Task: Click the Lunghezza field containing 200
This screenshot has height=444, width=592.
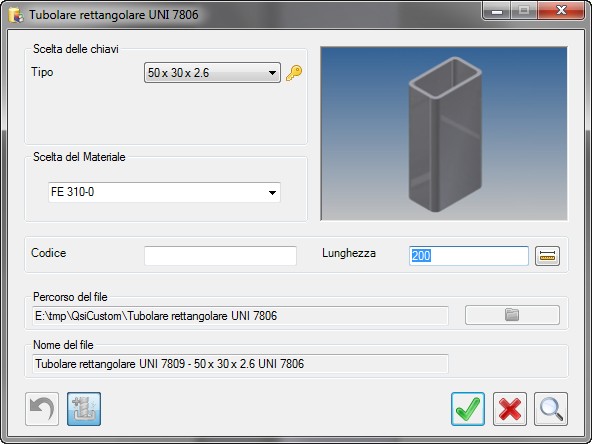Action: [469, 256]
